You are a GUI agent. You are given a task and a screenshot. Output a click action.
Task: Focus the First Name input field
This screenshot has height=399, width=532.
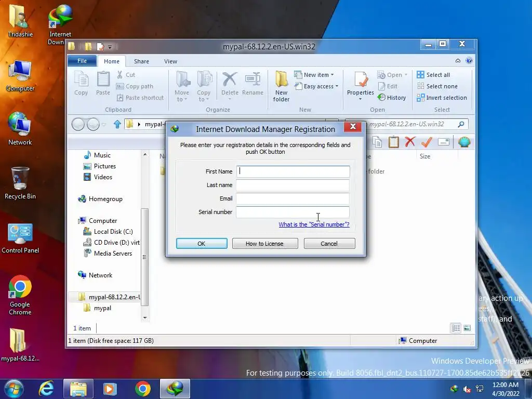pyautogui.click(x=293, y=171)
